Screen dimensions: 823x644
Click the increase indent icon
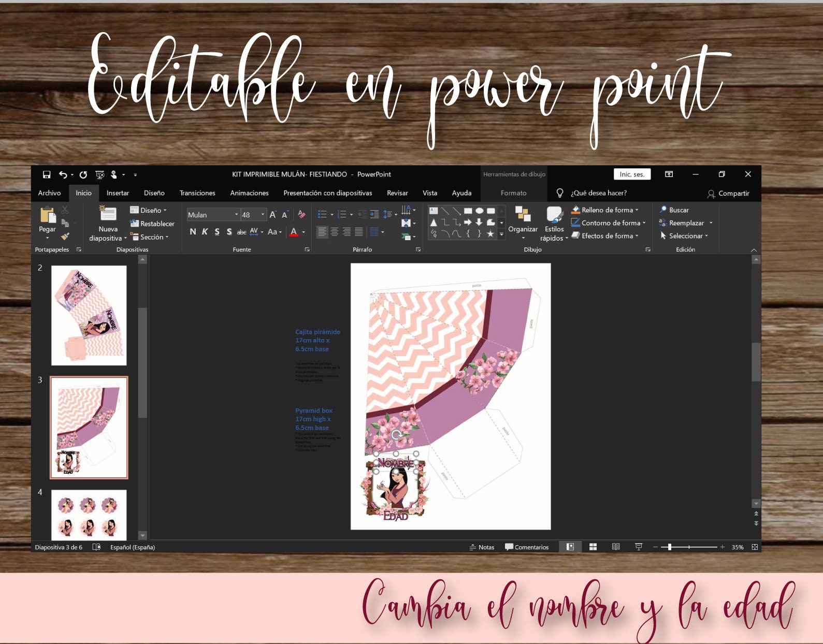(x=374, y=214)
